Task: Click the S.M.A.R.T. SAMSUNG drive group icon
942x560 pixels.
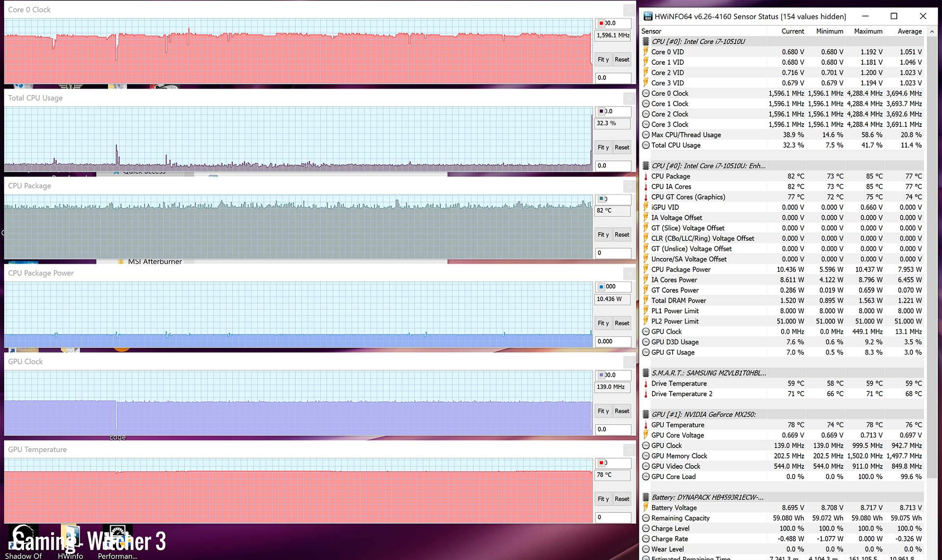Action: click(x=646, y=373)
